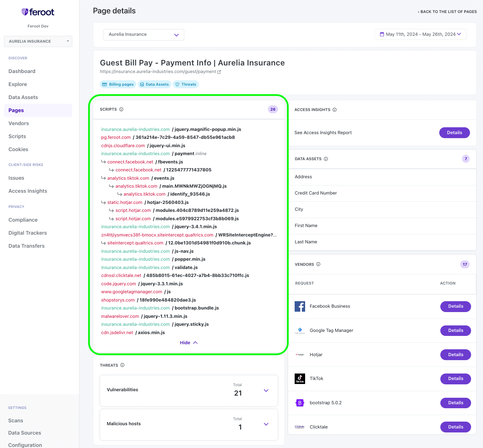
Task: Click Details button for Hotjar
Action: click(456, 355)
